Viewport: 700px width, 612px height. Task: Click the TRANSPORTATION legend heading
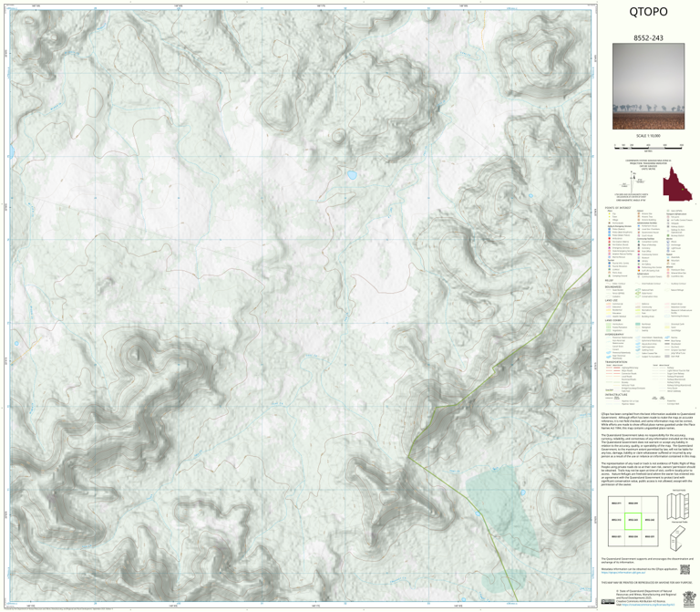click(616, 362)
